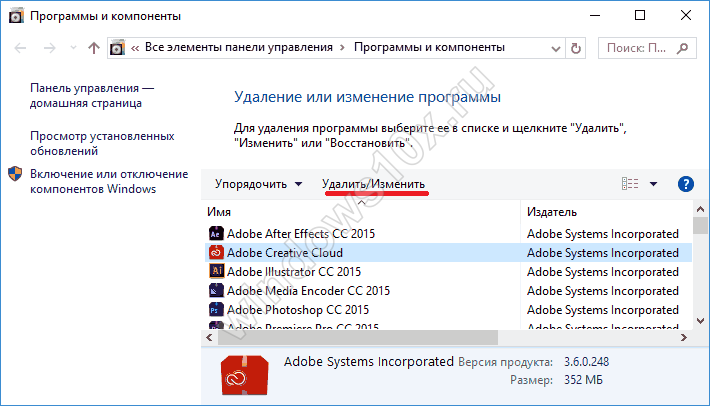Select Adobe Creative Cloud row name
Screen dimensions: 710x406
284,253
